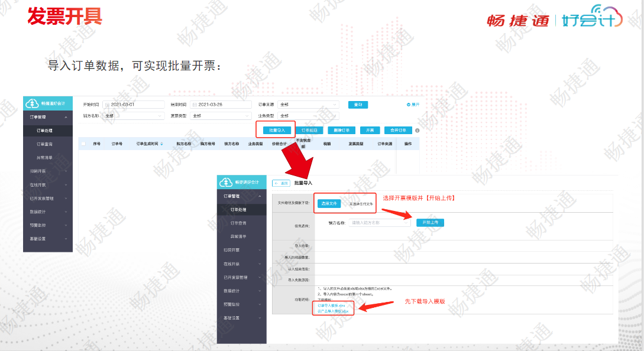Click the 开票 button in the order toolbar
This screenshot has width=644, height=351.
click(370, 130)
